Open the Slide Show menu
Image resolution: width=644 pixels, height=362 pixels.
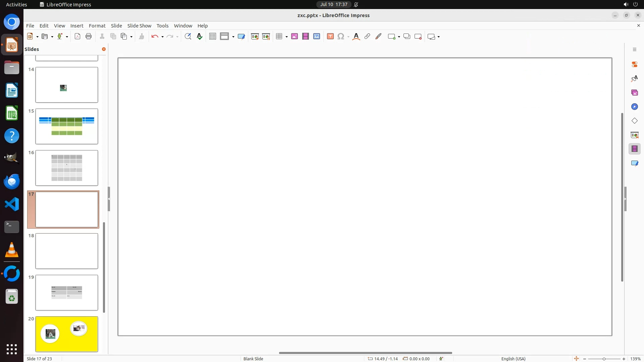139,26
